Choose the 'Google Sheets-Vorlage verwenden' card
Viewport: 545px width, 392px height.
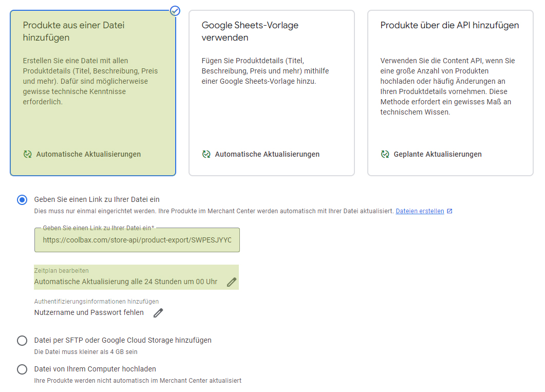click(271, 92)
